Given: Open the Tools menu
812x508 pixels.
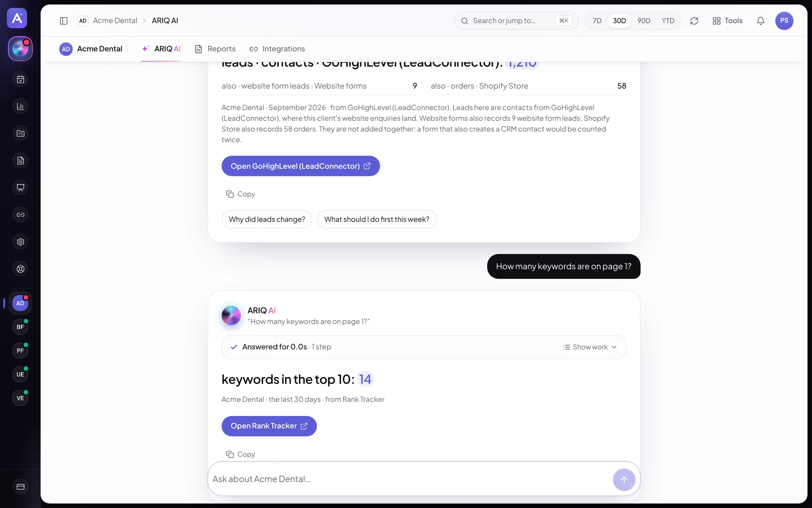Looking at the screenshot, I should tap(727, 21).
